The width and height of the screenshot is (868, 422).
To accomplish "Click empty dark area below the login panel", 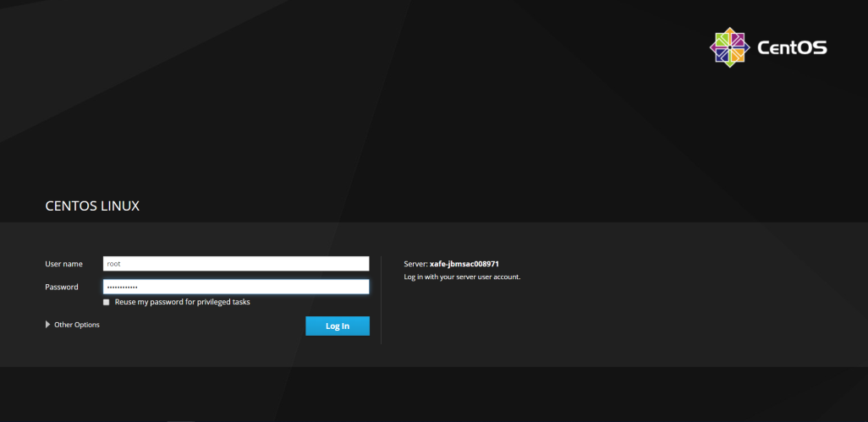I will click(423, 393).
